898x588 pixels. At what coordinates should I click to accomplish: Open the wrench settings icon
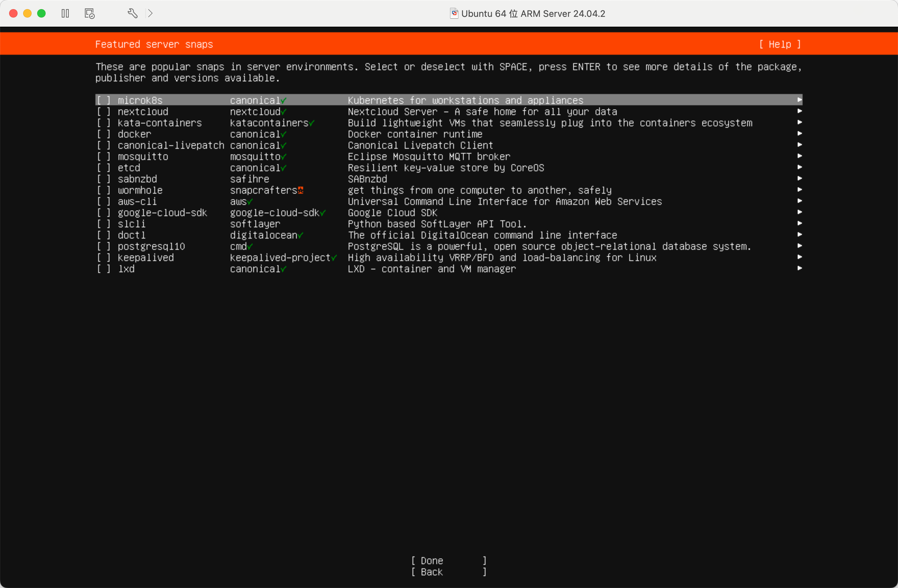pos(133,14)
